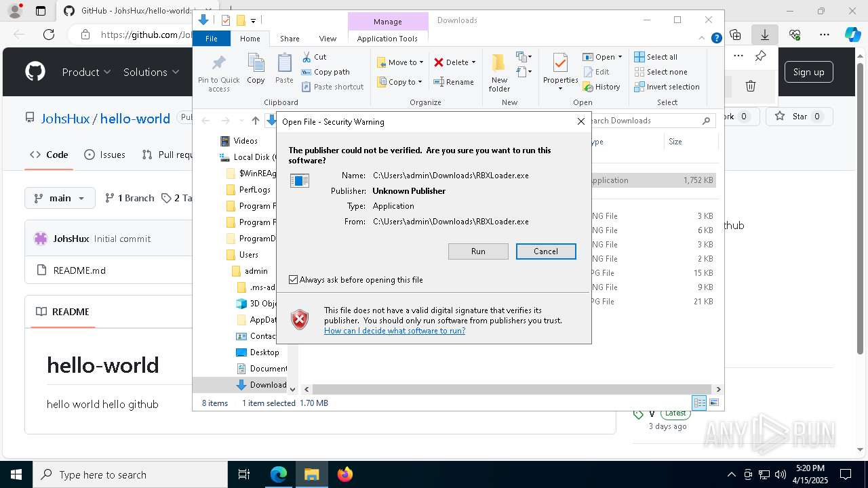Image resolution: width=868 pixels, height=488 pixels.
Task: Switch to the View ribbon tab
Action: tap(328, 39)
